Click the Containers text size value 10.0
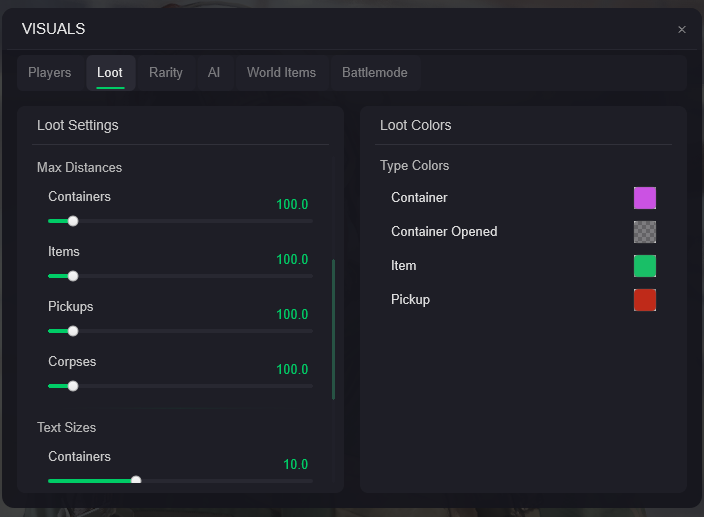Viewport: 704px width, 517px height. (x=295, y=465)
